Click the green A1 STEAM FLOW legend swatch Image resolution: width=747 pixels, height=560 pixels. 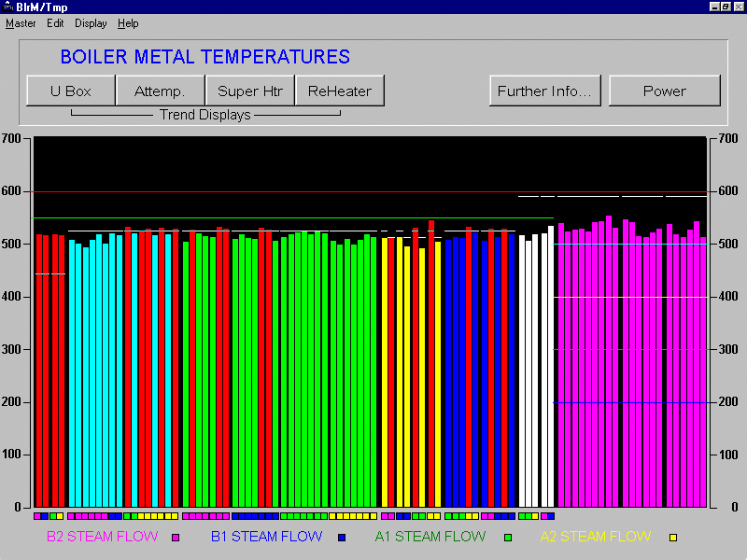(508, 538)
